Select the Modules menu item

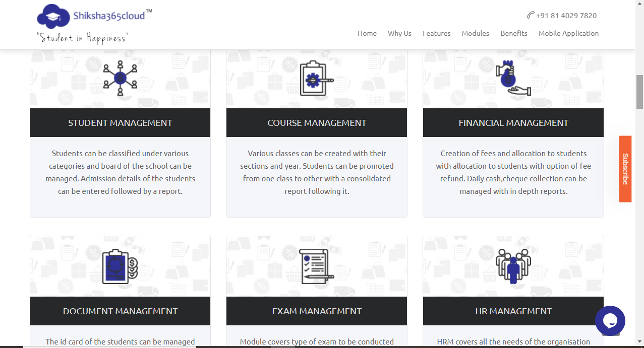476,33
